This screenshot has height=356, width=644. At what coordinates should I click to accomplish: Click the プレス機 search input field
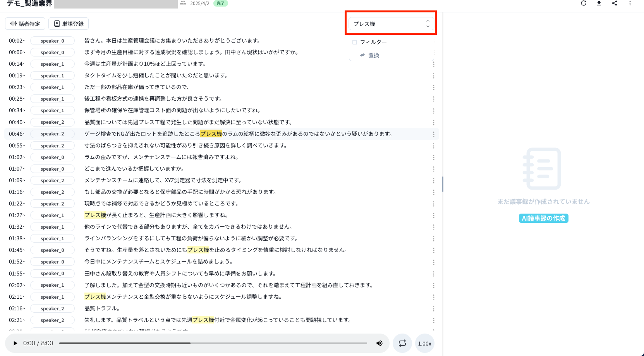point(387,24)
